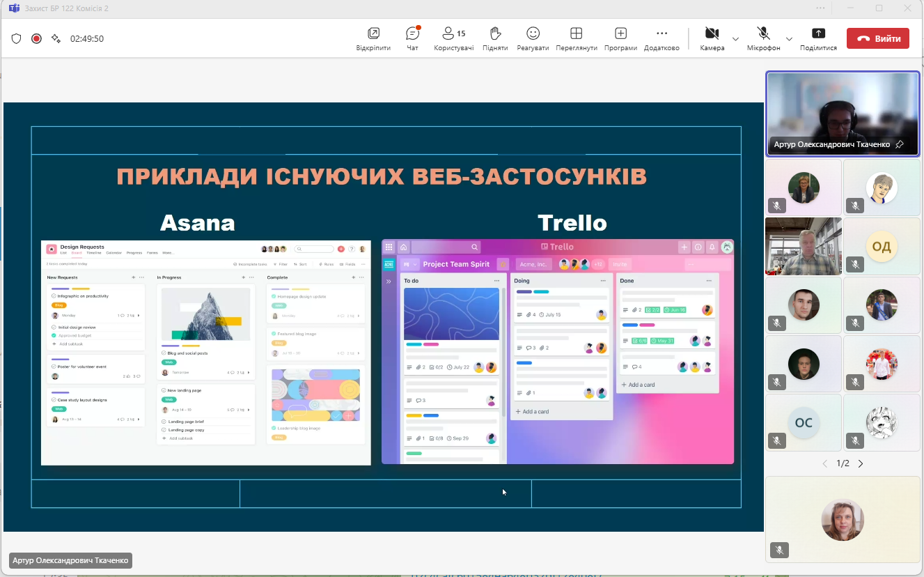The height and width of the screenshot is (577, 924).
Task: Expand microphone options dropdown arrow
Action: point(789,39)
